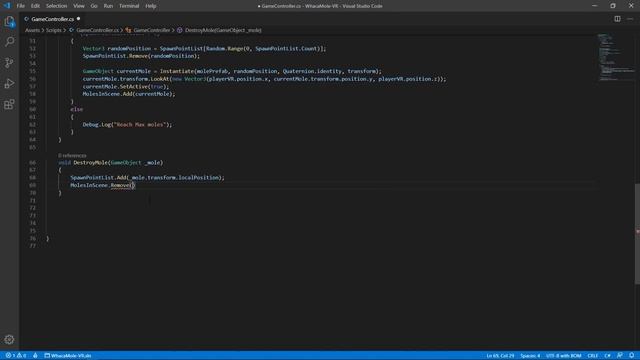
Task: Click the flame icon in status bar
Action: [36, 356]
